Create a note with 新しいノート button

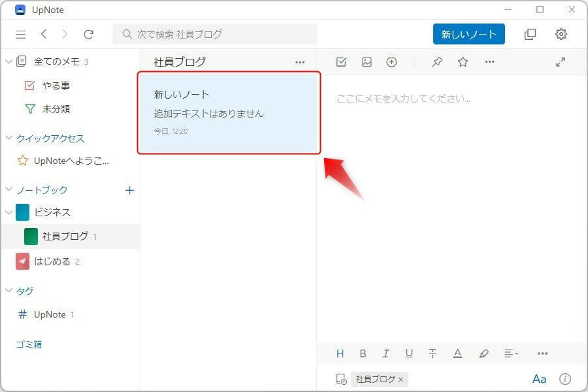[x=468, y=34]
